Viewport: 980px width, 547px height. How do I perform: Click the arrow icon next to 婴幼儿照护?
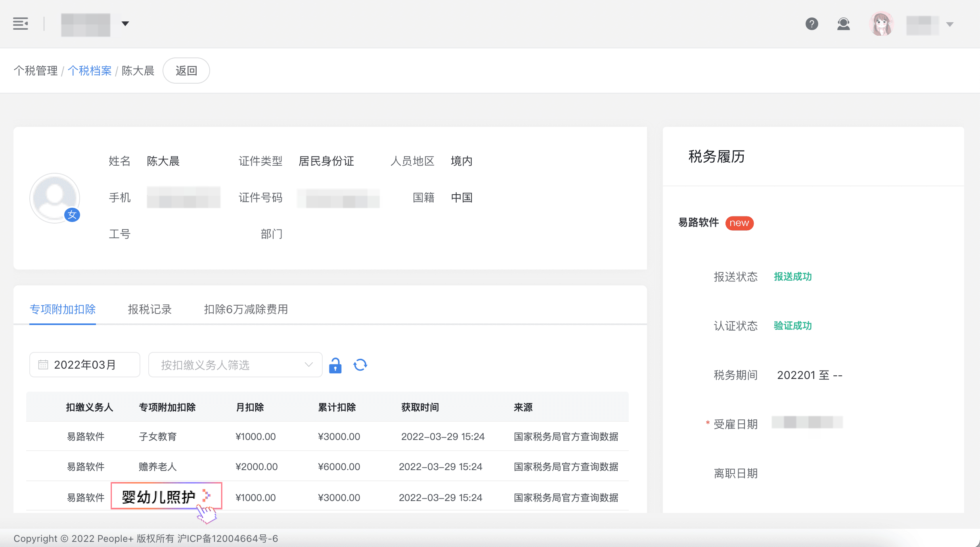206,496
